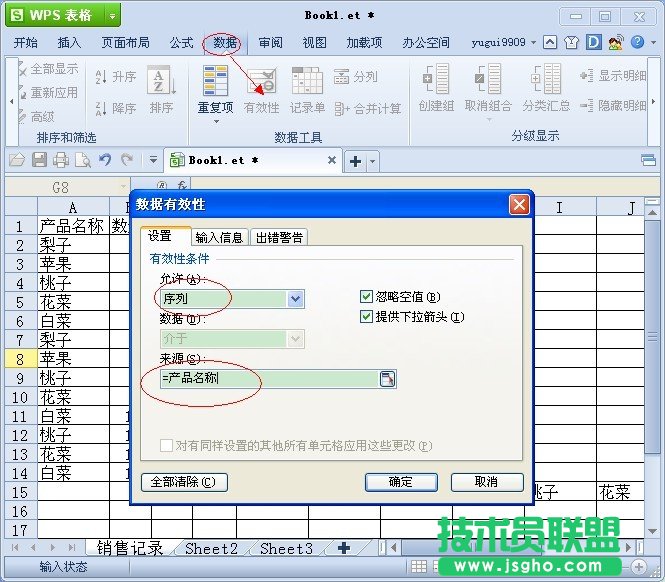Expand the name box dropdown arrow
The image size is (665, 582).
[x=123, y=187]
